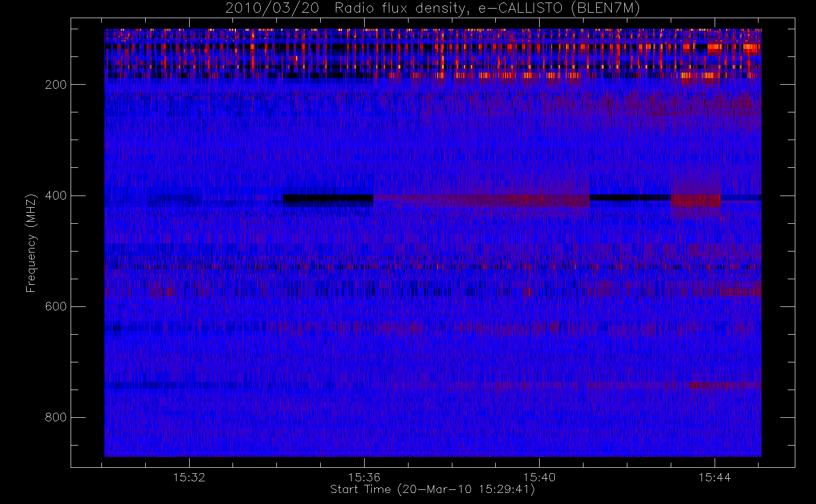Viewport: 816px width, 504px height.
Task: Click the '15:44' time tick label
Action: (x=715, y=477)
